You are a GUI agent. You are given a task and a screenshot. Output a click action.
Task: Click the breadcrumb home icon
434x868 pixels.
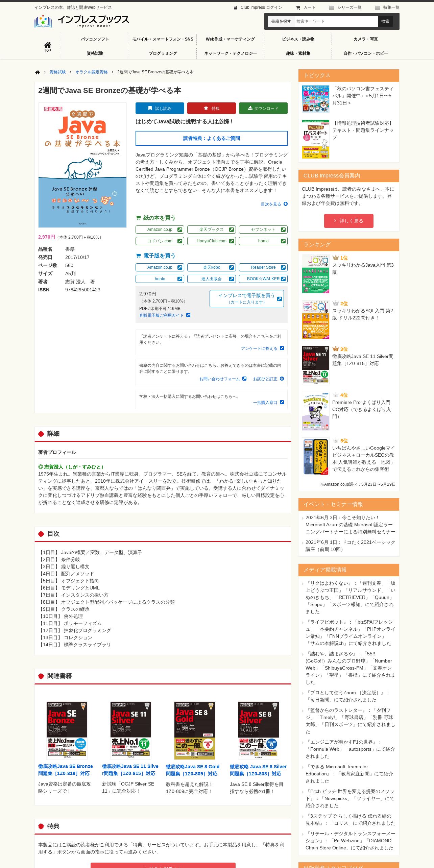(x=38, y=72)
